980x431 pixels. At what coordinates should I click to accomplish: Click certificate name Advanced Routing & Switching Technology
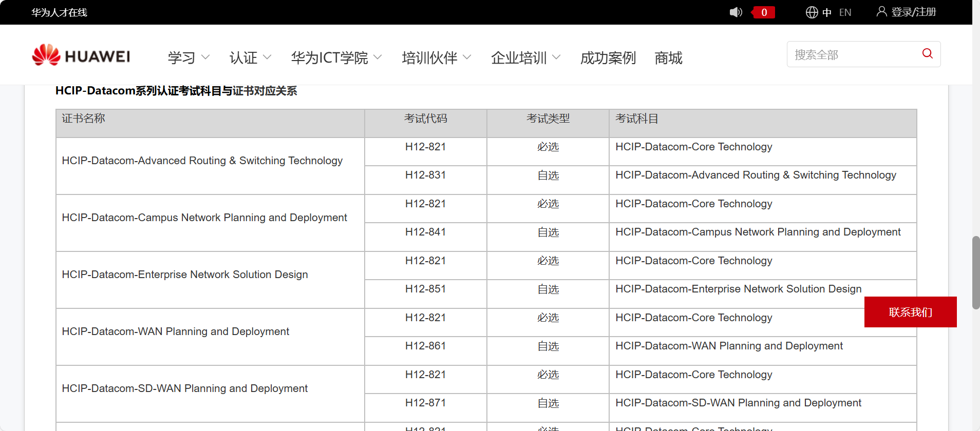(202, 161)
